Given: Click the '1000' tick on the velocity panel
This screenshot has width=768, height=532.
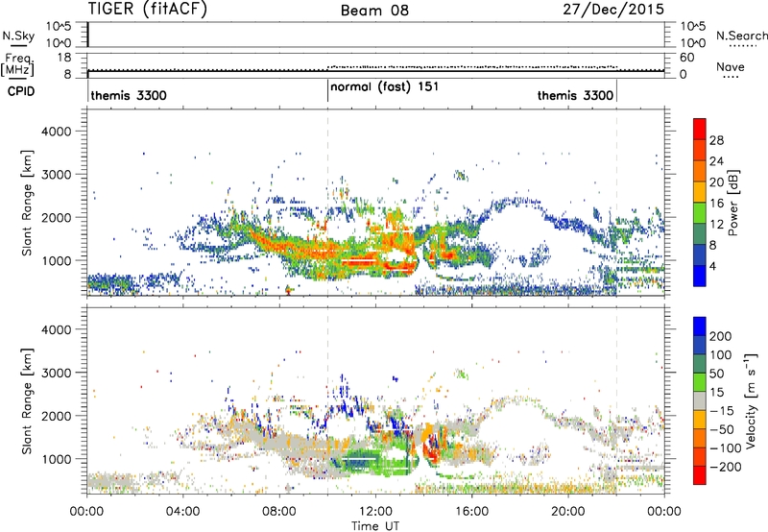Looking at the screenshot, I should tap(56, 459).
